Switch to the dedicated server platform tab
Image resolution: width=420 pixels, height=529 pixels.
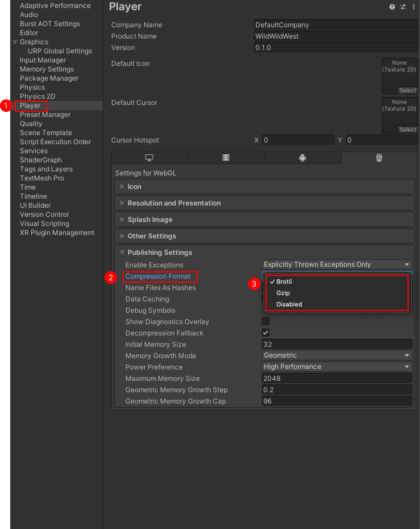point(226,158)
